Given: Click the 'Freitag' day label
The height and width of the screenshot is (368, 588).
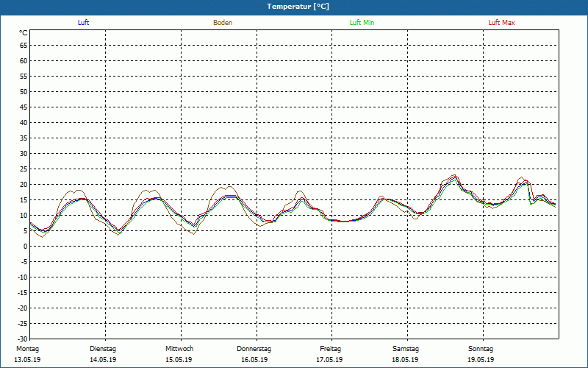Looking at the screenshot, I should click(330, 349).
